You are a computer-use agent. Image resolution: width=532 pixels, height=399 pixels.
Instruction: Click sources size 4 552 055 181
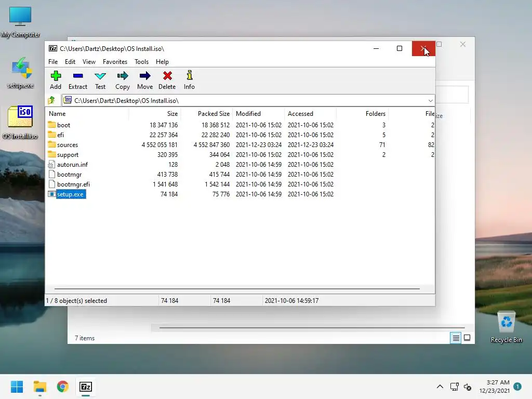coord(159,145)
